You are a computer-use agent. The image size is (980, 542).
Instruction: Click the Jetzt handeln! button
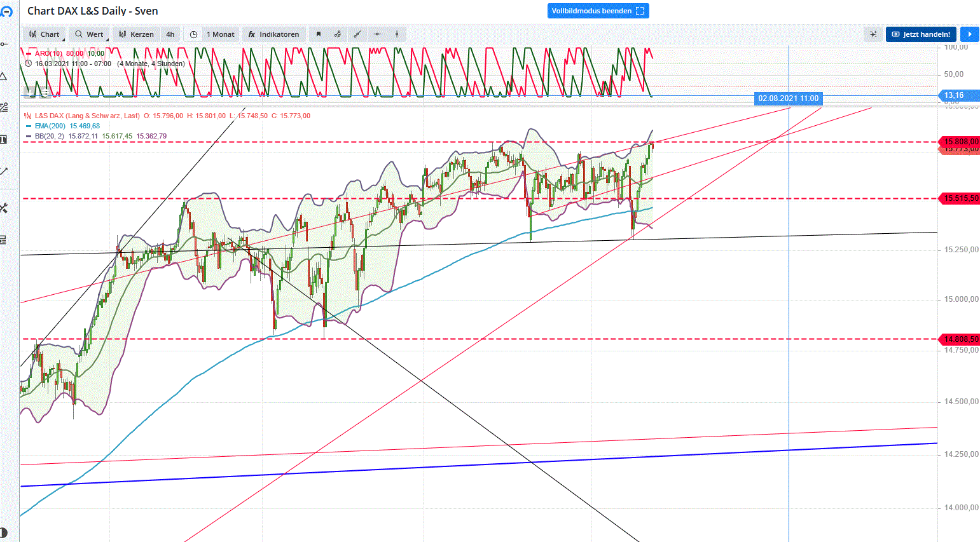tap(921, 34)
